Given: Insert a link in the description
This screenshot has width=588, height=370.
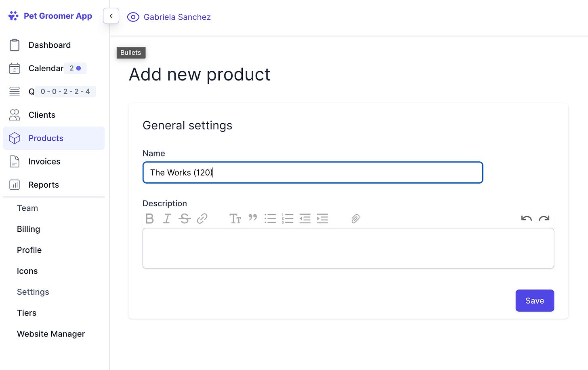Looking at the screenshot, I should pos(202,219).
